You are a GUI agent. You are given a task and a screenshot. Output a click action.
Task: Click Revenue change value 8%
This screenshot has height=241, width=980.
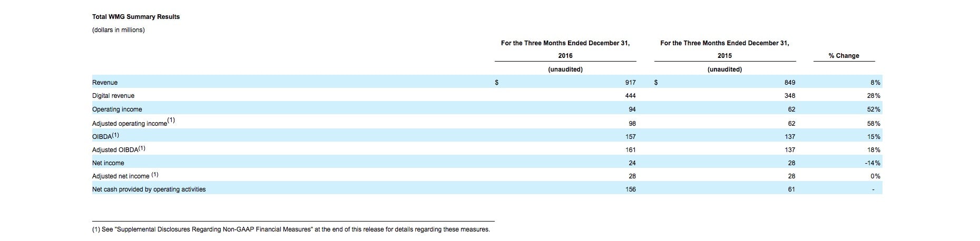875,83
